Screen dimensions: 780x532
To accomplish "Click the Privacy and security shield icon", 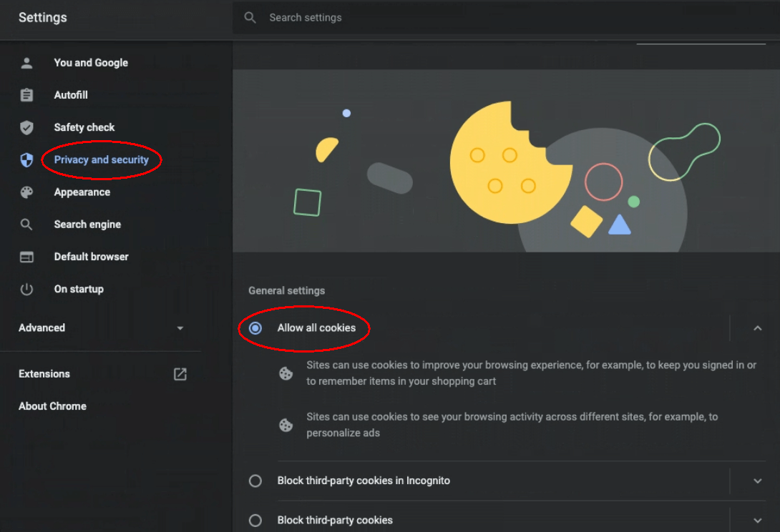I will [x=27, y=160].
